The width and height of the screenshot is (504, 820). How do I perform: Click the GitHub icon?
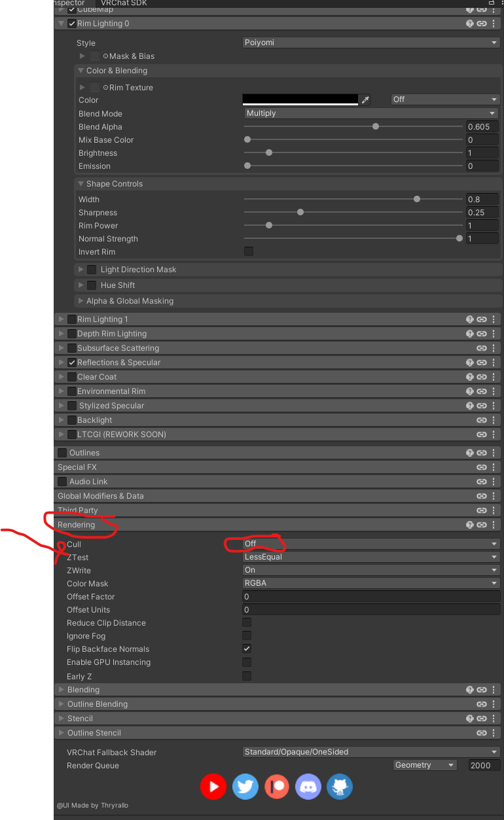340,787
